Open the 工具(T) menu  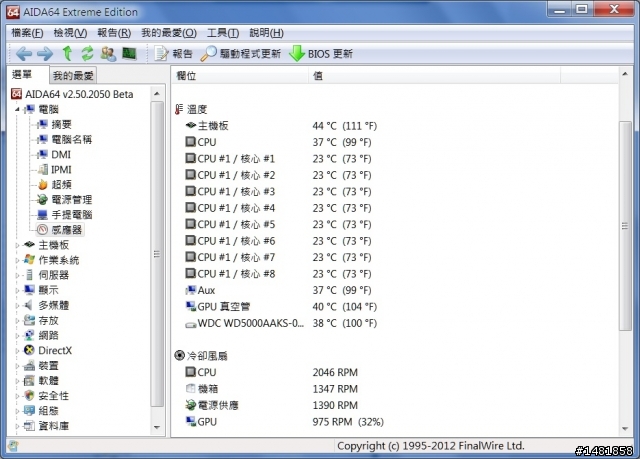pyautogui.click(x=223, y=33)
